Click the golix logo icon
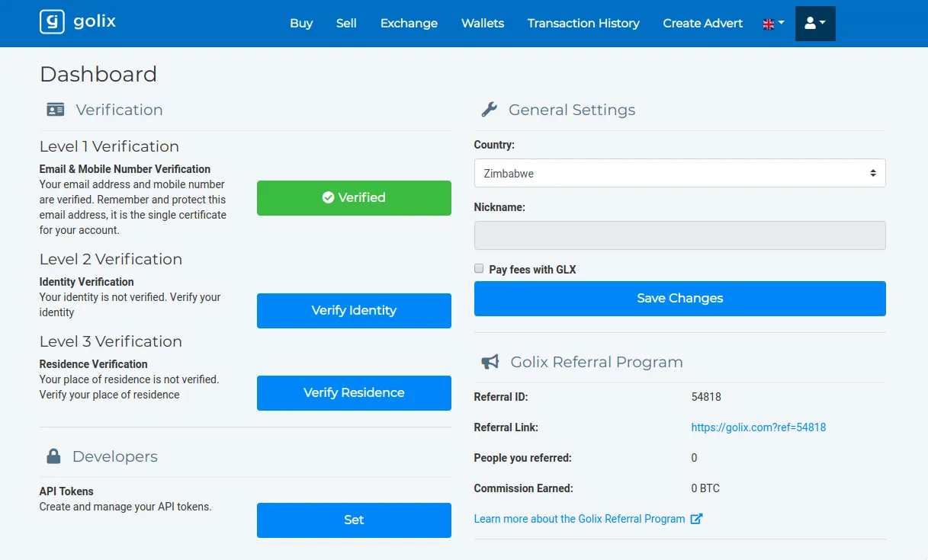 point(52,22)
